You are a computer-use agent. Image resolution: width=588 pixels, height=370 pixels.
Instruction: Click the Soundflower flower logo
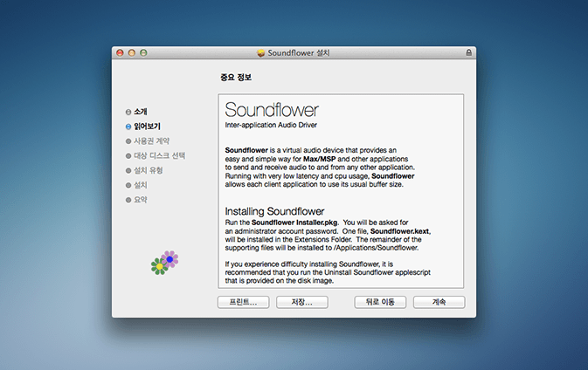pos(164,263)
